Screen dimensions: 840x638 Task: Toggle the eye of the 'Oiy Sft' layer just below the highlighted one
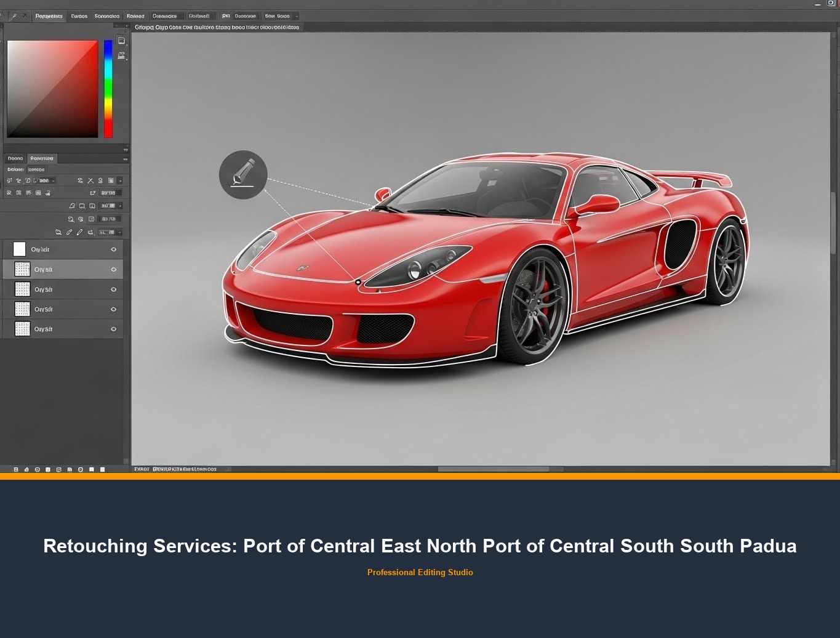pos(113,289)
